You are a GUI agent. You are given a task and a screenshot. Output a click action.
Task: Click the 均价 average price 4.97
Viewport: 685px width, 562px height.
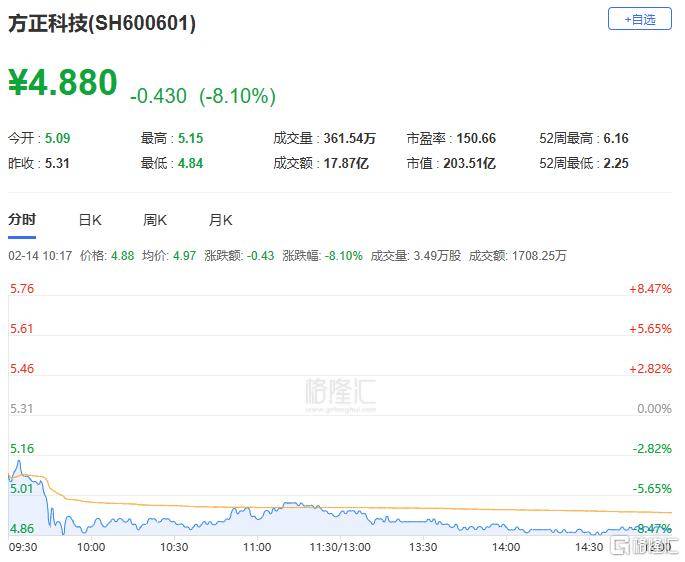[x=185, y=256]
